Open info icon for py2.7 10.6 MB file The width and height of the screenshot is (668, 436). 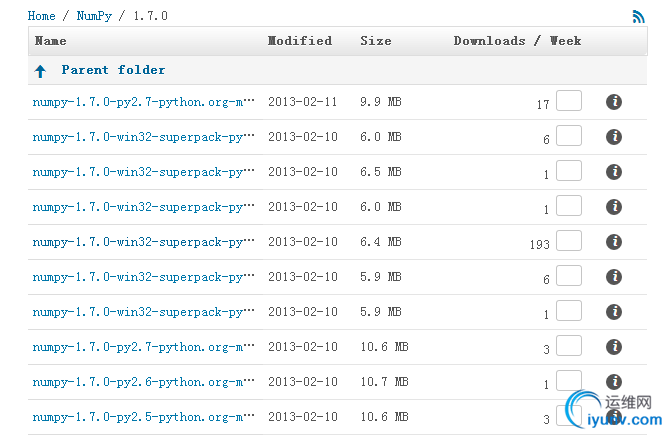click(614, 346)
